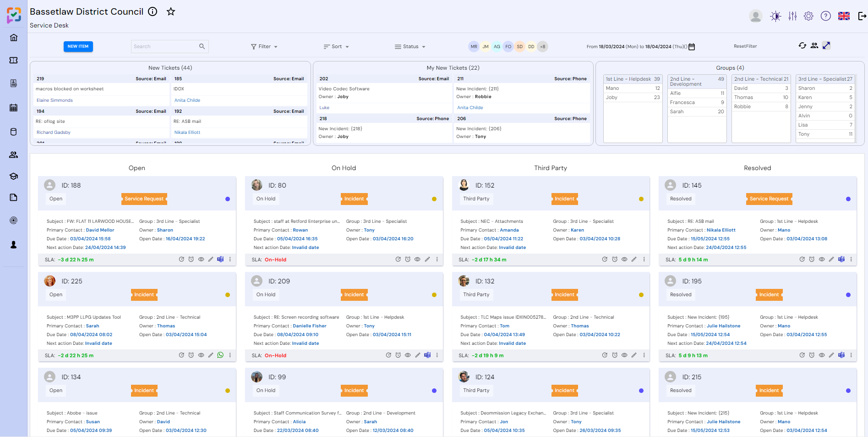Open the Filter dropdown

tap(264, 47)
